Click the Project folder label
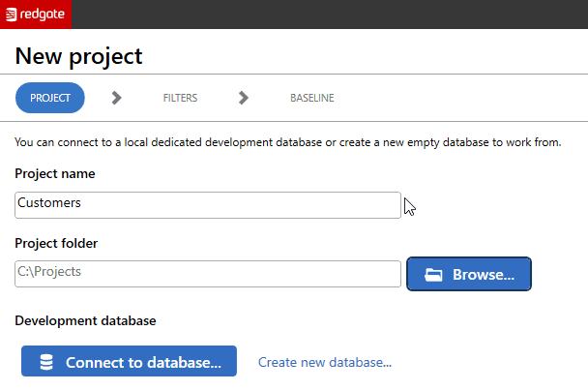This screenshot has width=588, height=391. 56,244
